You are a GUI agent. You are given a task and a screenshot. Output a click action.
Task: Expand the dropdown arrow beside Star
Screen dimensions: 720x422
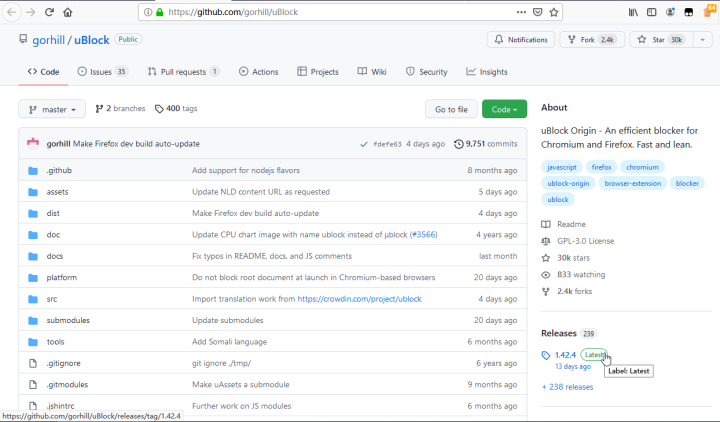coord(703,40)
